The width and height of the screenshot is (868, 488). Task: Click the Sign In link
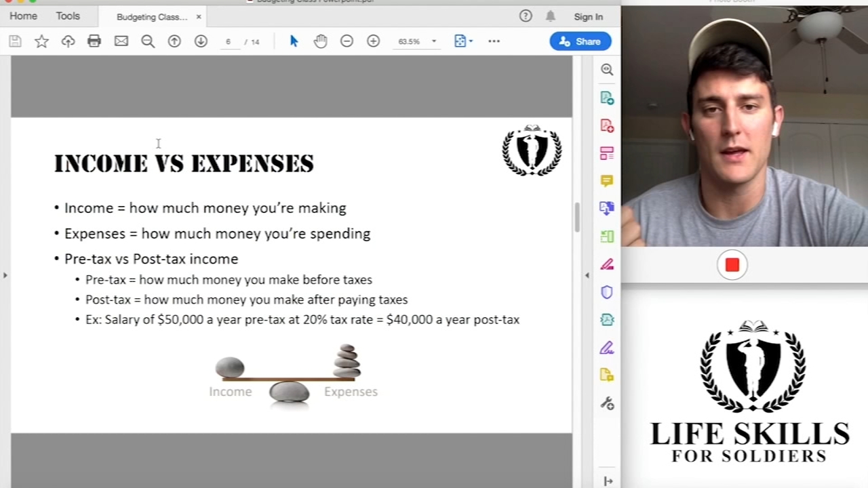point(588,17)
